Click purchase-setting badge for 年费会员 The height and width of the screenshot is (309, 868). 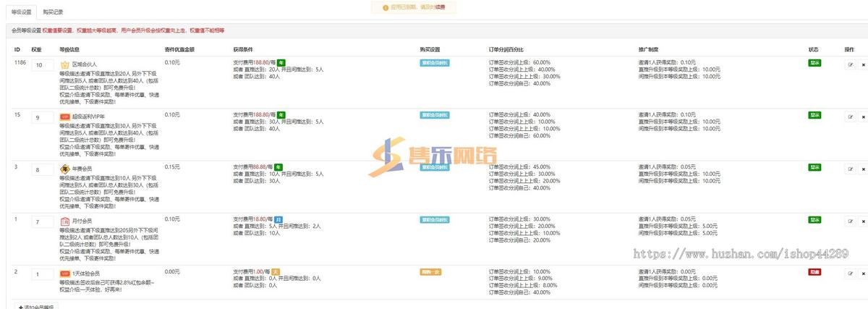click(x=434, y=167)
